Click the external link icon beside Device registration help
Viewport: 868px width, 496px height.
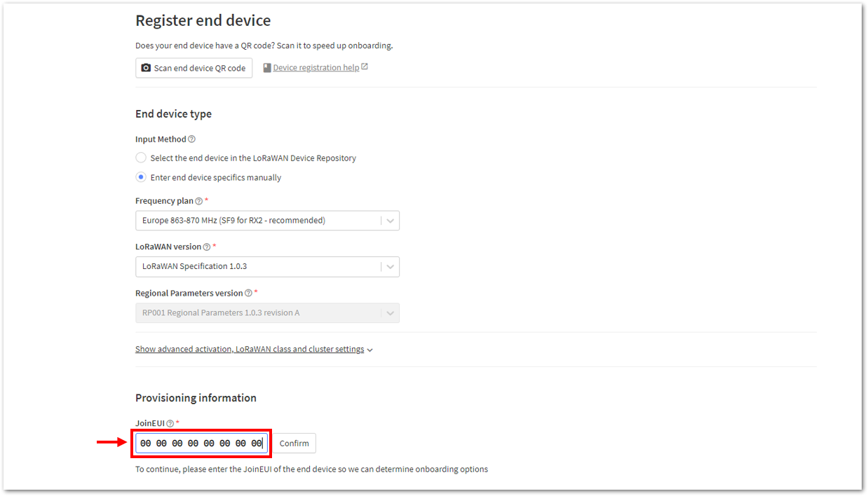365,67
